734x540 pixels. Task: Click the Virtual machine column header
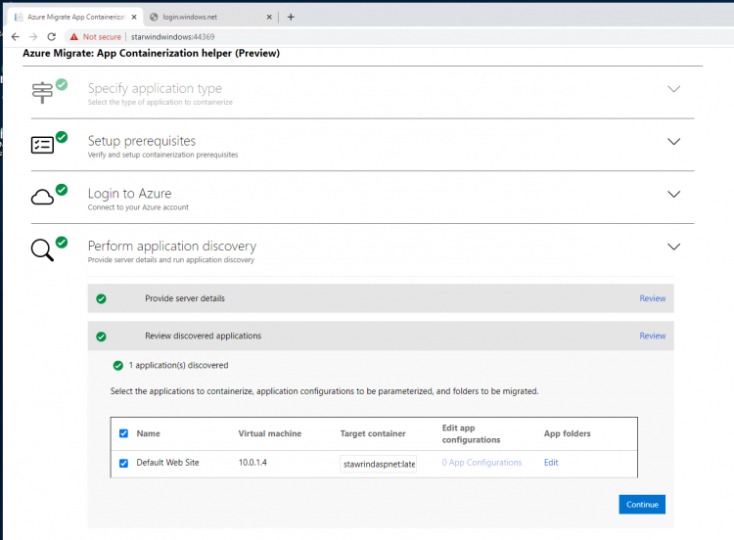pyautogui.click(x=270, y=433)
